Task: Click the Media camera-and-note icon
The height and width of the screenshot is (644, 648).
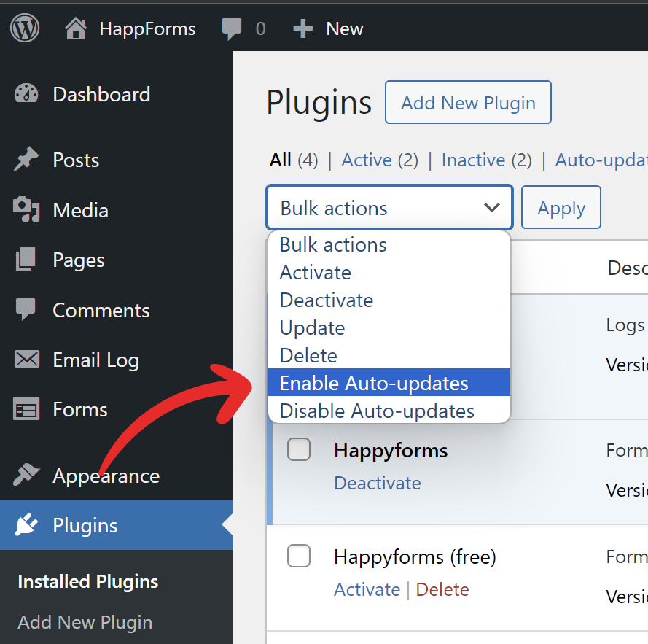Action: point(26,209)
